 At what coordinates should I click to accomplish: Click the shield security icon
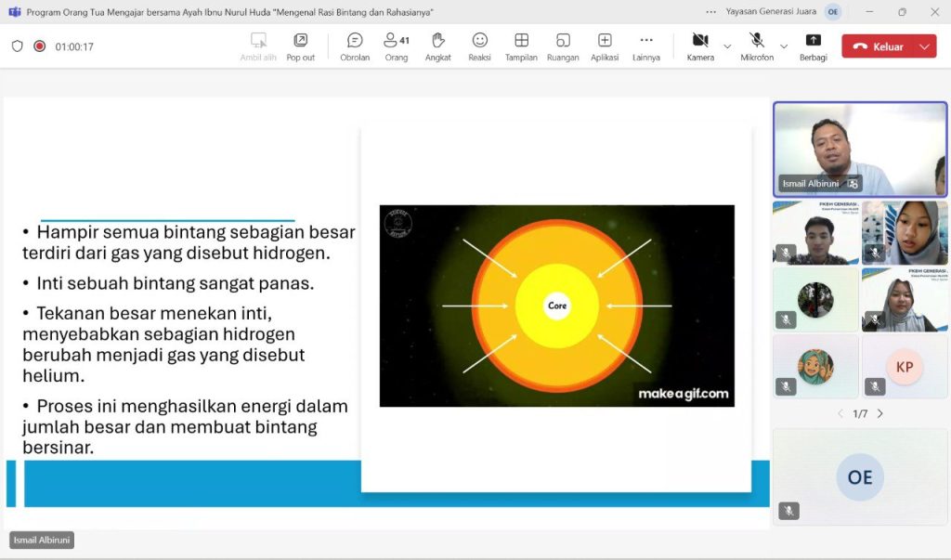[x=17, y=46]
